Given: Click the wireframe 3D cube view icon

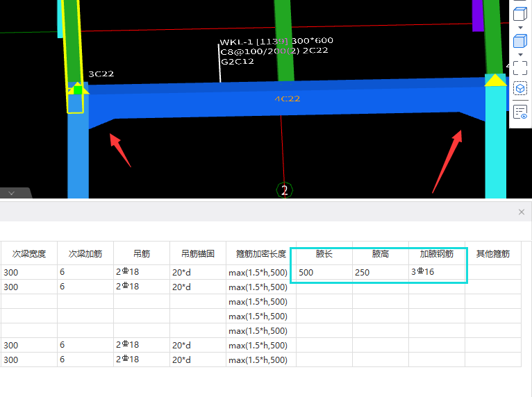Looking at the screenshot, I should [519, 15].
